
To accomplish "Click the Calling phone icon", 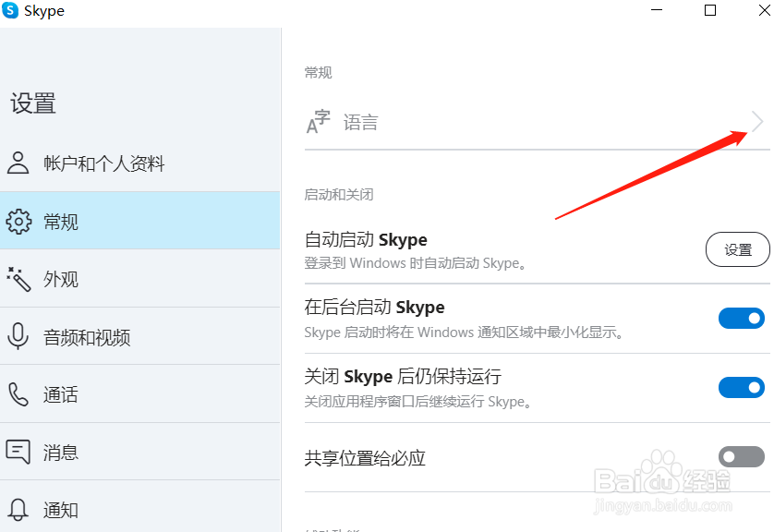I will (x=18, y=395).
